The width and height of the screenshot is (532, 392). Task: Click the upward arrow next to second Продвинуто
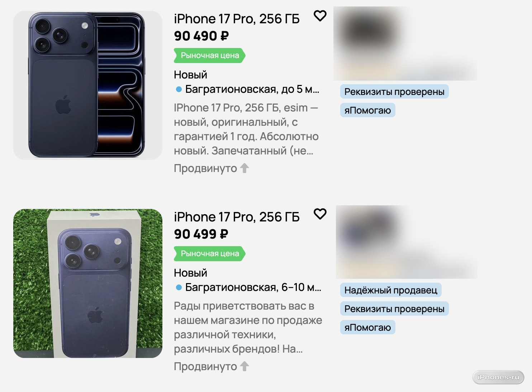tap(244, 366)
